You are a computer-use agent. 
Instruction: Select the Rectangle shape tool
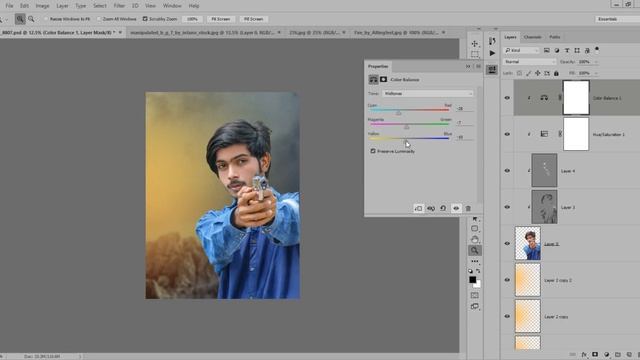474,229
